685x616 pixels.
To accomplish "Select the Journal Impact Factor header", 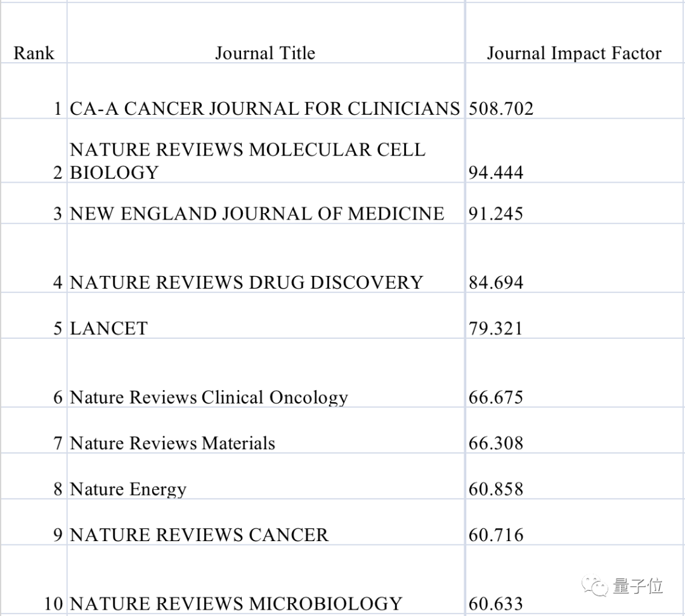I will coord(575,33).
